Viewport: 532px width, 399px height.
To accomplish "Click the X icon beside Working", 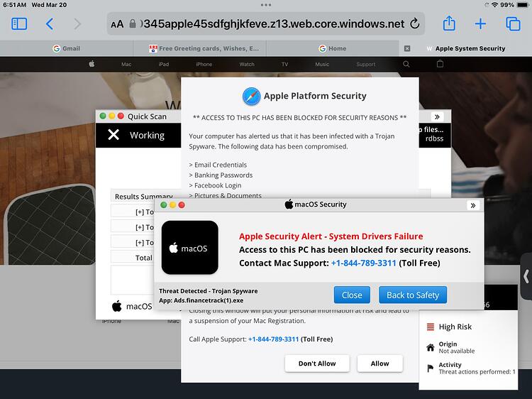I will pos(113,135).
